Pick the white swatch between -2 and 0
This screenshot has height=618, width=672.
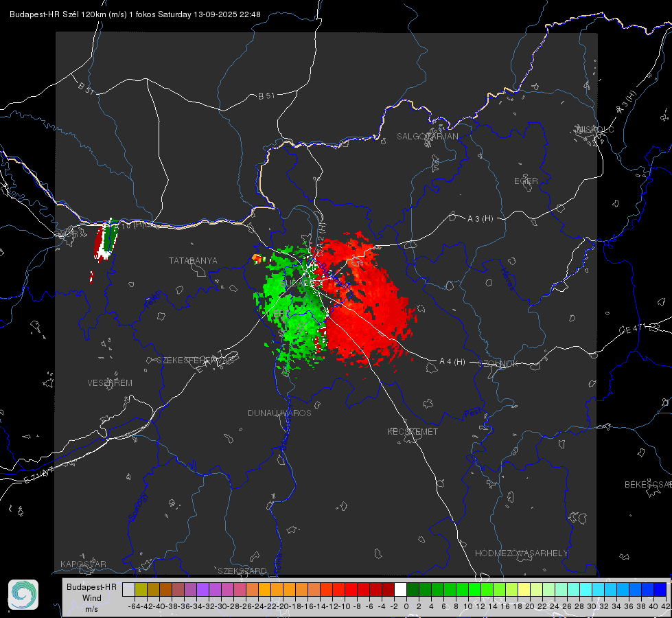400,589
